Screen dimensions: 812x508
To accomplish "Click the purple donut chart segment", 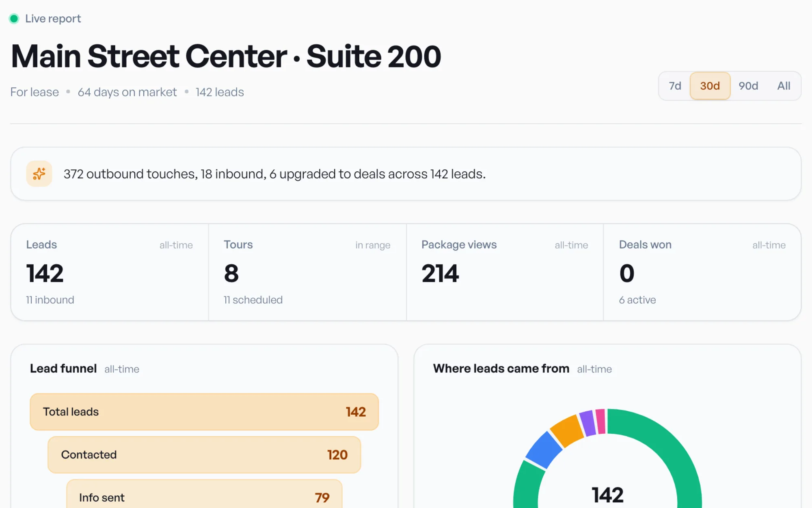I will [x=588, y=423].
